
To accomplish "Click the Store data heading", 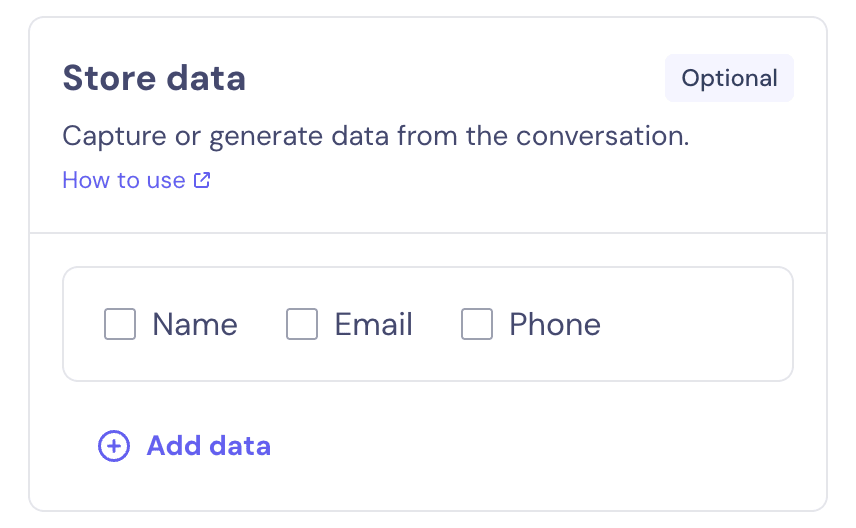I will [x=154, y=78].
